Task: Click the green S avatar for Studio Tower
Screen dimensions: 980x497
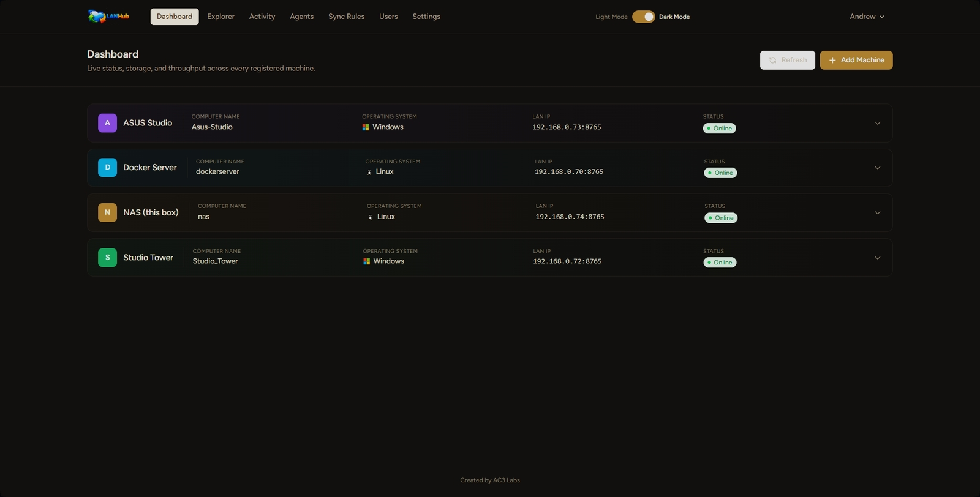Action: click(107, 258)
